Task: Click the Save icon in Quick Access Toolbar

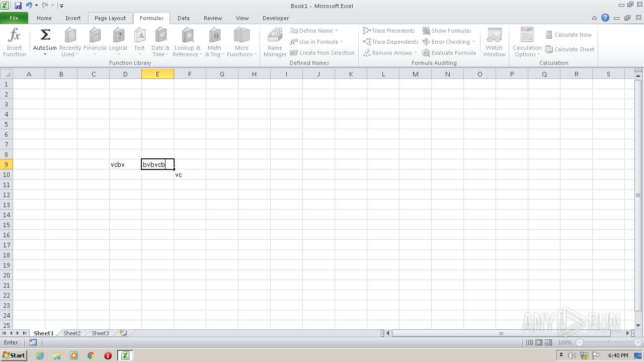Action: (18, 6)
